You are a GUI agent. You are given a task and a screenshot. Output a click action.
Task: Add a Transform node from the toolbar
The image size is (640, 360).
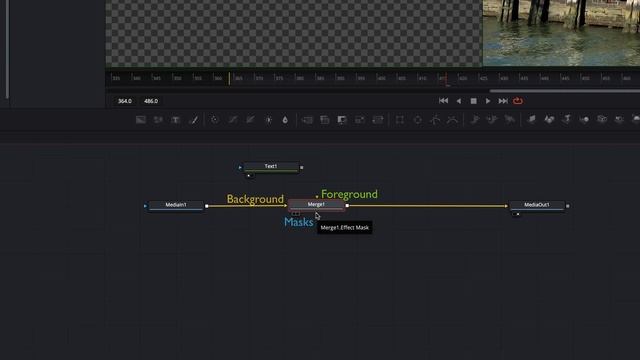[x=378, y=120]
